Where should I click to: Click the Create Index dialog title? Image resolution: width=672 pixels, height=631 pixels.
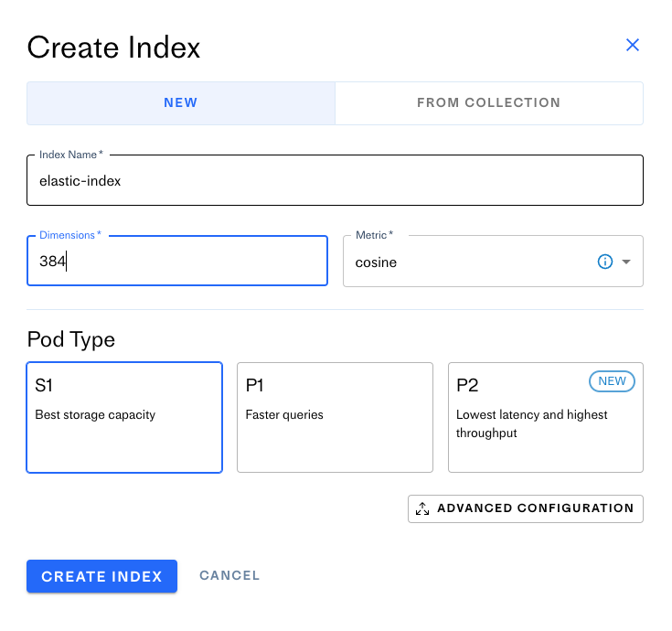click(x=113, y=47)
